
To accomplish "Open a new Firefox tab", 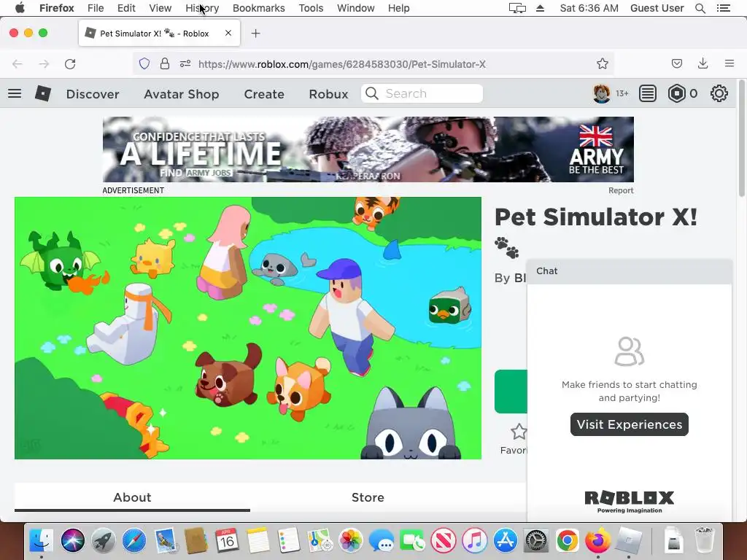I will click(256, 34).
